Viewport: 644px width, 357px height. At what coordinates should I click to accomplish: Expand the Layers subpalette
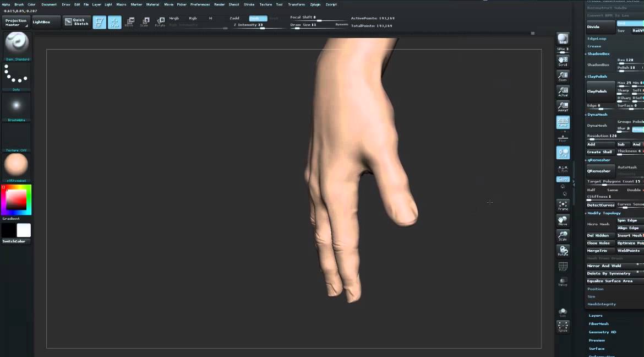pos(596,316)
